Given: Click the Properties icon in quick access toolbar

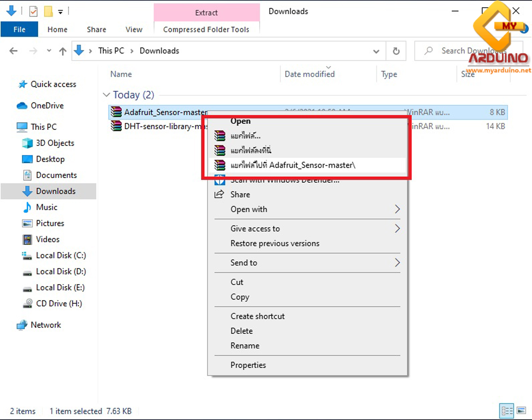Looking at the screenshot, I should click(x=33, y=12).
